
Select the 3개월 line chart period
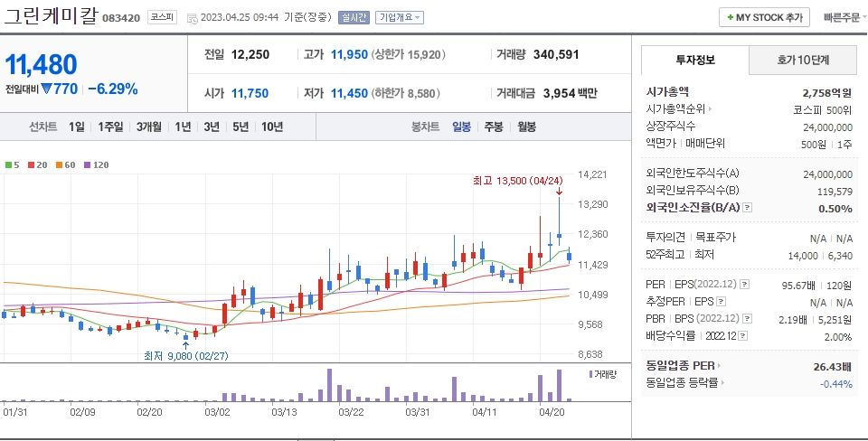coord(149,127)
